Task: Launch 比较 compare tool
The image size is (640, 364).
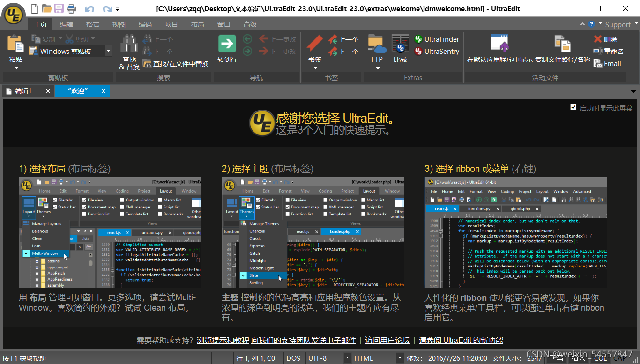Action: 401,49
